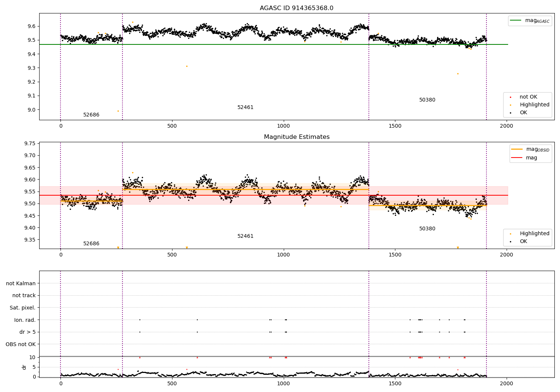The height and width of the screenshot is (392, 560).
Task: Click the 9.6 tick label on the top plot
Action: click(x=31, y=27)
